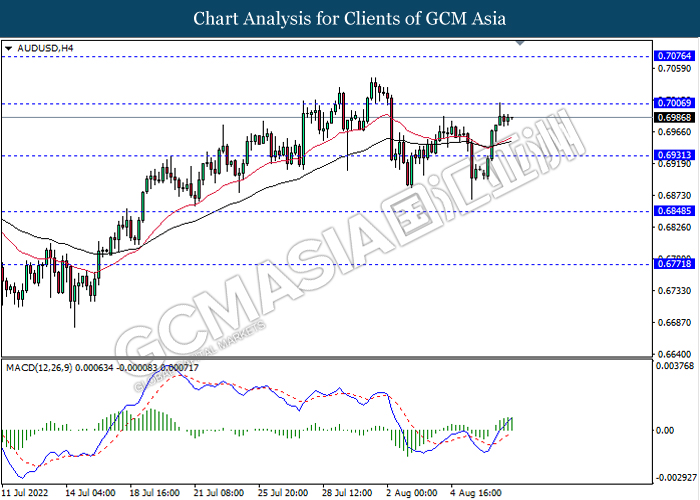700x500 pixels.
Task: Click the 14 Jul 04:00 time label
Action: [90, 493]
